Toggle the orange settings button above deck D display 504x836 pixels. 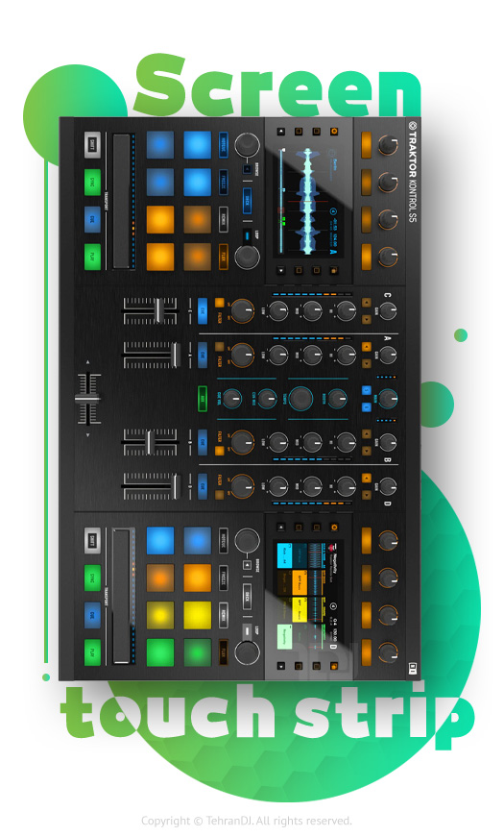coord(334,528)
